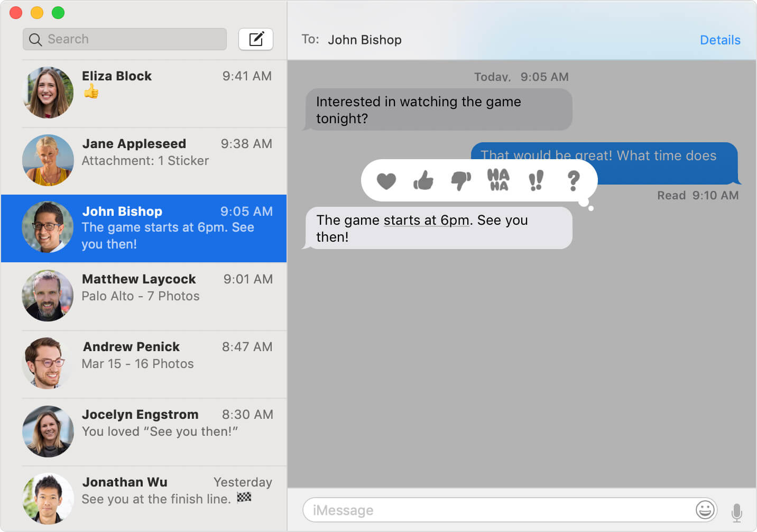This screenshot has height=532, width=757.
Task: Select the heart Tapback reaction
Action: point(387,181)
